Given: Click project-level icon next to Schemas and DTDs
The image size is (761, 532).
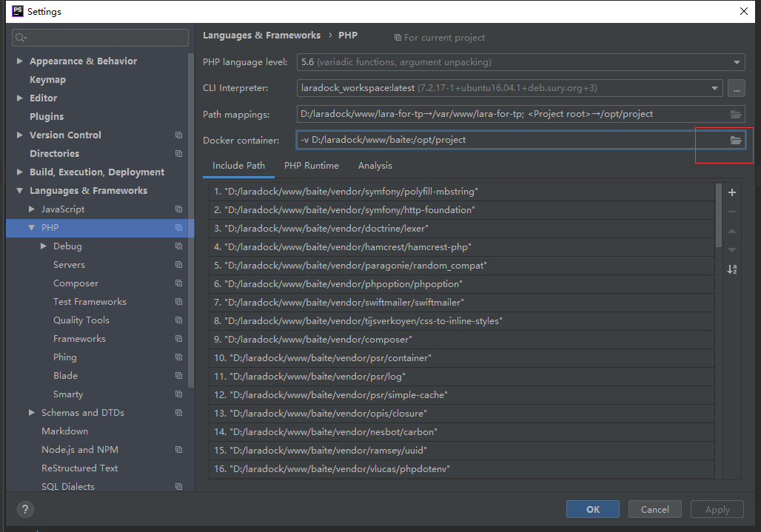Looking at the screenshot, I should [178, 412].
